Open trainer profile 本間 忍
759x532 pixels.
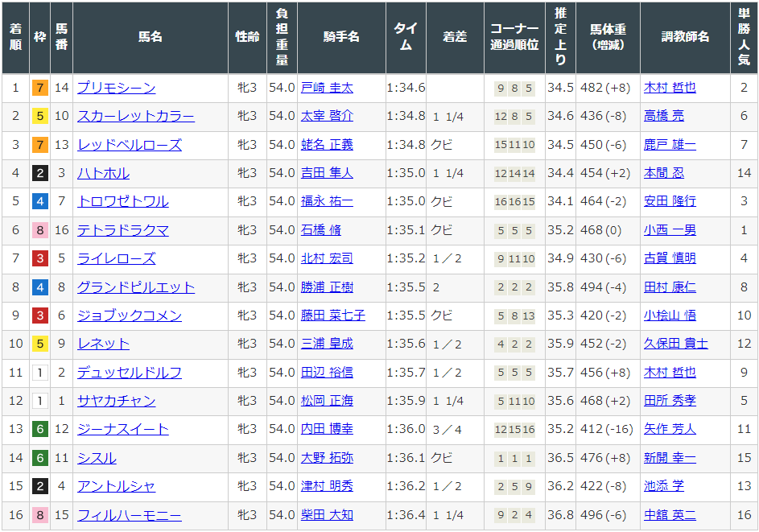664,173
